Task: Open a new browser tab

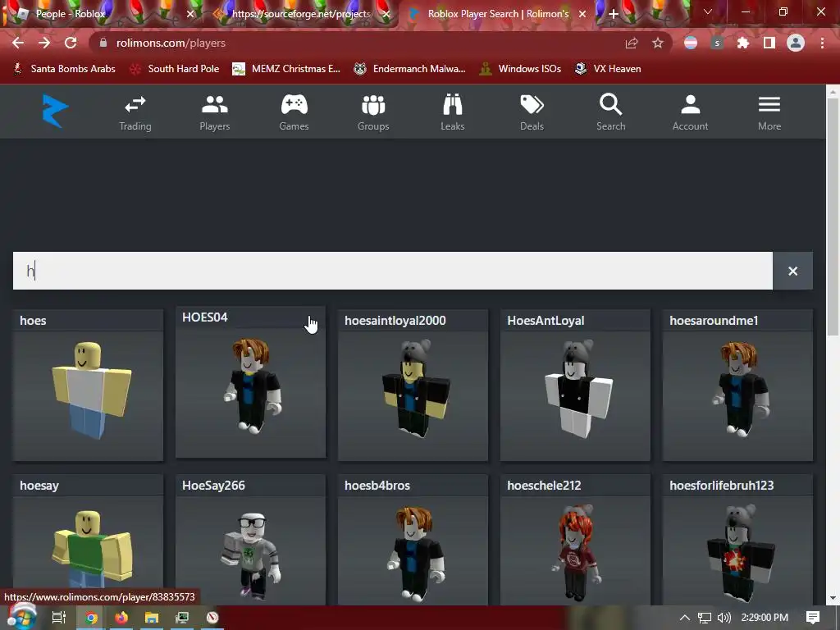Action: [614, 14]
